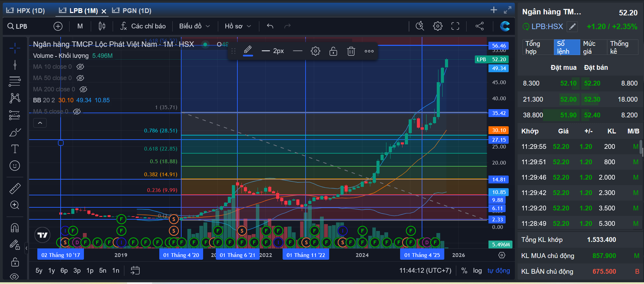Switch to the PGN (1D) tab

132,11
